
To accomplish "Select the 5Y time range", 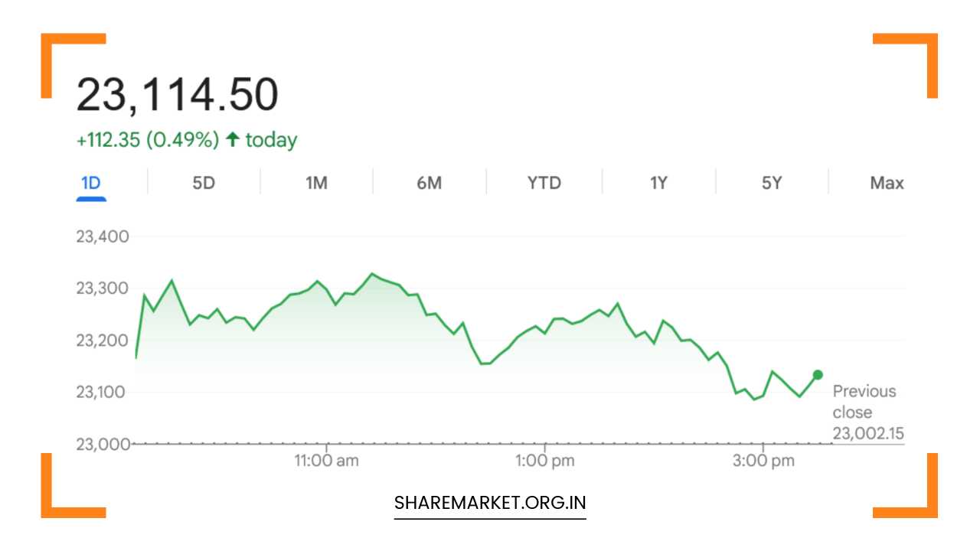I will click(x=770, y=182).
